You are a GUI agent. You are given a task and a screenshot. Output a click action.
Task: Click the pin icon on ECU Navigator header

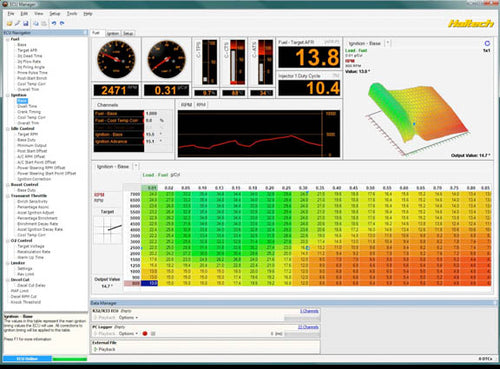[85, 32]
